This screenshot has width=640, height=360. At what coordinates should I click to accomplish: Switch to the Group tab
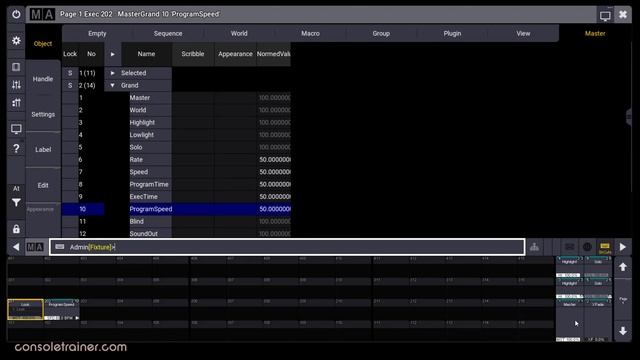pyautogui.click(x=381, y=33)
